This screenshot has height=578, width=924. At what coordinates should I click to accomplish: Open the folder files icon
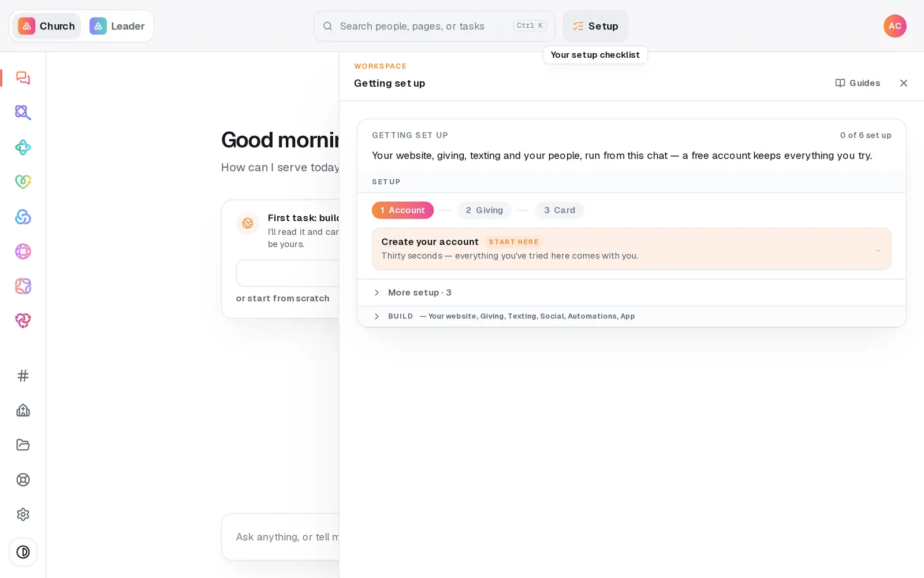pyautogui.click(x=23, y=445)
